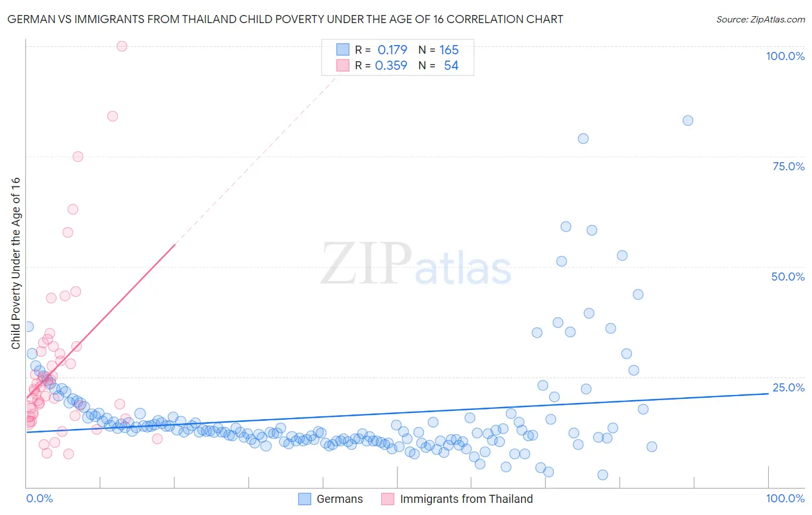This screenshot has width=812, height=515.
Task: Click the blue point near 79% poverty
Action: tap(583, 139)
